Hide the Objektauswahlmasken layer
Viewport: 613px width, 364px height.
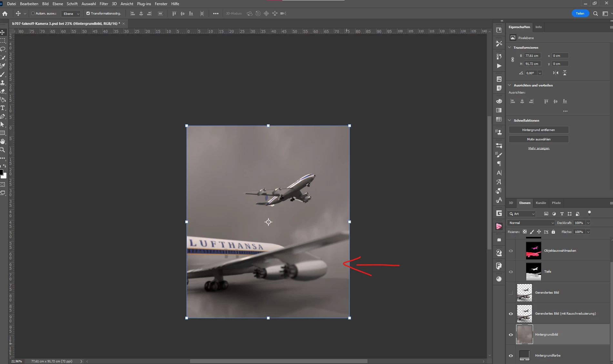(x=511, y=251)
